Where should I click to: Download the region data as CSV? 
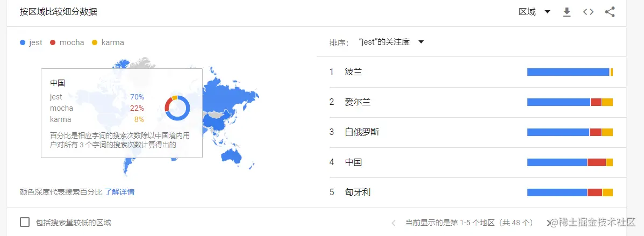[x=567, y=12]
